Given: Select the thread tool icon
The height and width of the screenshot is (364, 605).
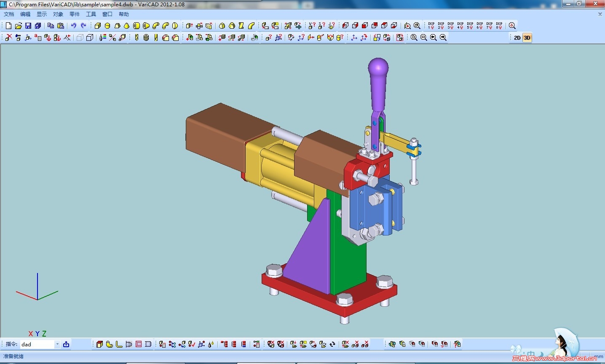Looking at the screenshot, I should [146, 37].
